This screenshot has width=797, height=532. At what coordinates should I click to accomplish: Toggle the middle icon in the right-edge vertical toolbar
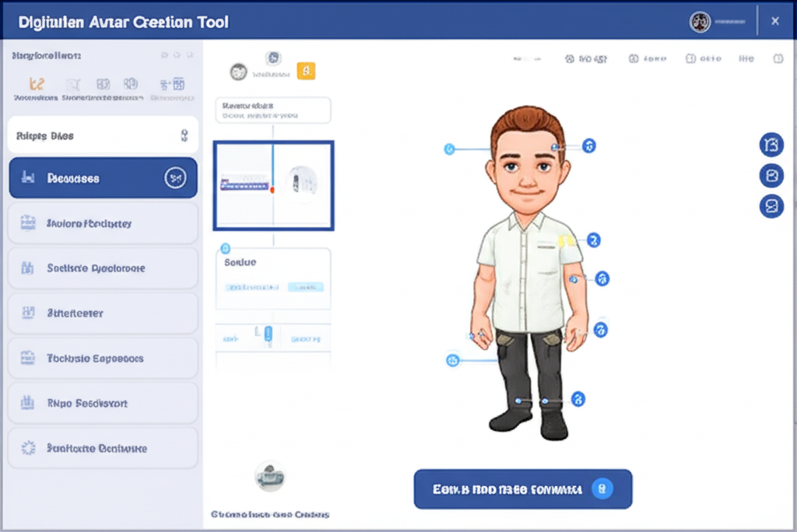(x=771, y=175)
